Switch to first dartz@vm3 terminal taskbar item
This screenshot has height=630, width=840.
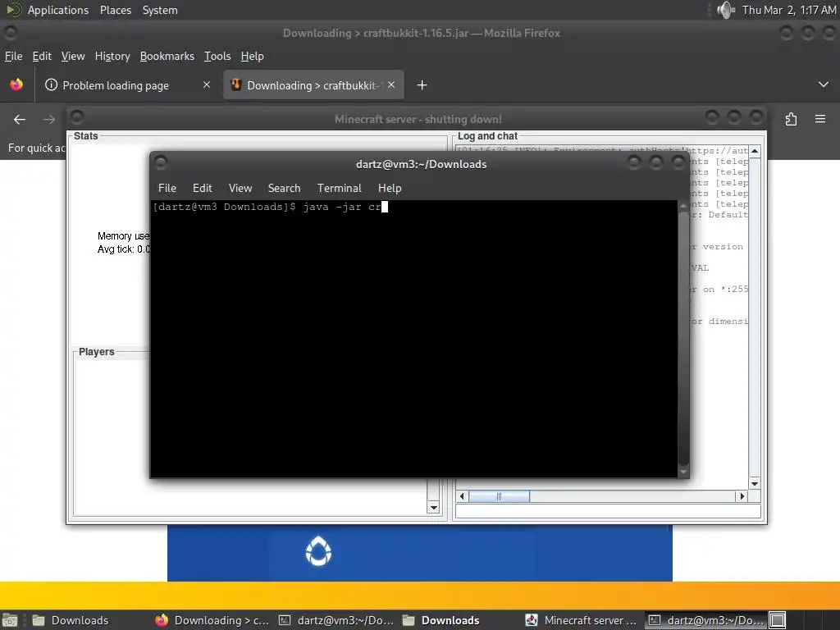(x=336, y=620)
